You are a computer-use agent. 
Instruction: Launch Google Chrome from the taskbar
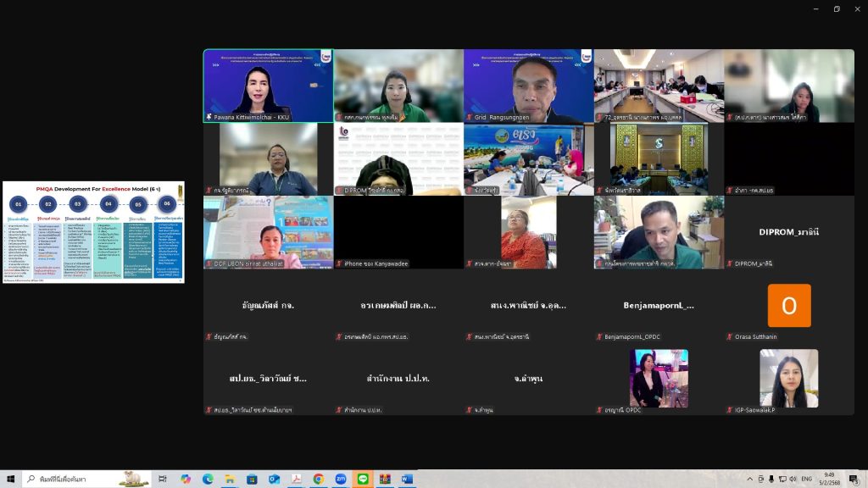point(319,479)
